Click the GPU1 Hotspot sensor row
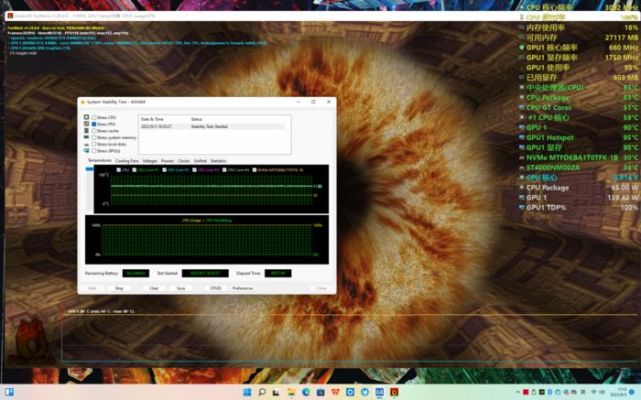This screenshot has height=400, width=641. [x=578, y=137]
